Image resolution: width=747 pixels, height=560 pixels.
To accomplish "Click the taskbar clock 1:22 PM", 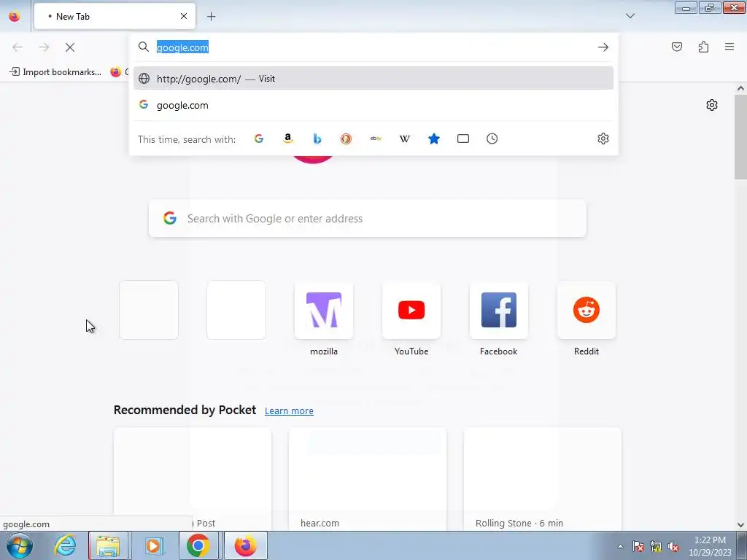I will 710,546.
